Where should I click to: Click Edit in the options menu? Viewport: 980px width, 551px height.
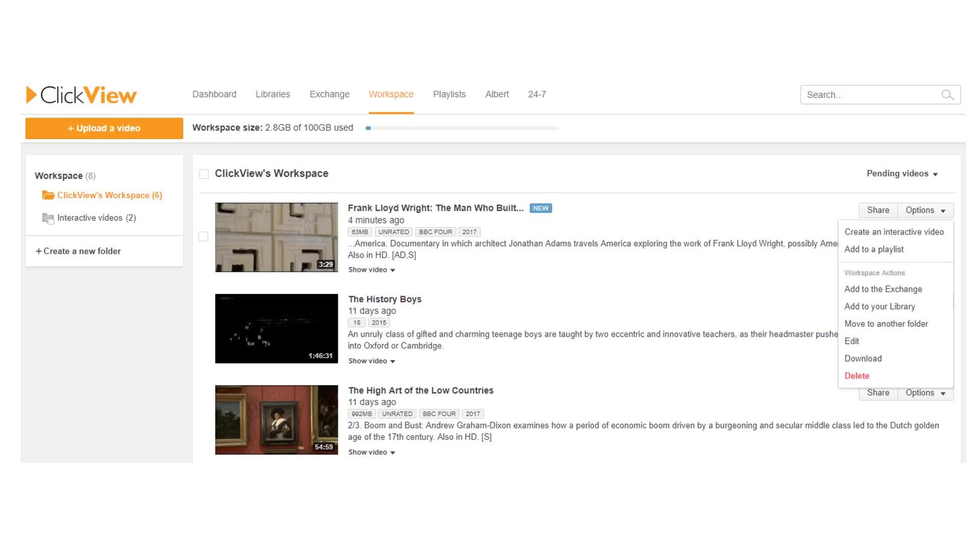(x=851, y=341)
